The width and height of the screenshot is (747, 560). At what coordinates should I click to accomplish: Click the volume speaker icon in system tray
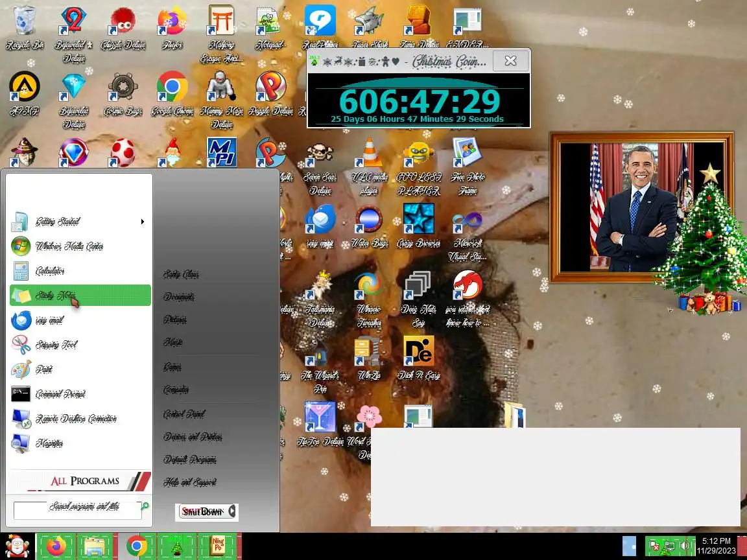pos(684,546)
